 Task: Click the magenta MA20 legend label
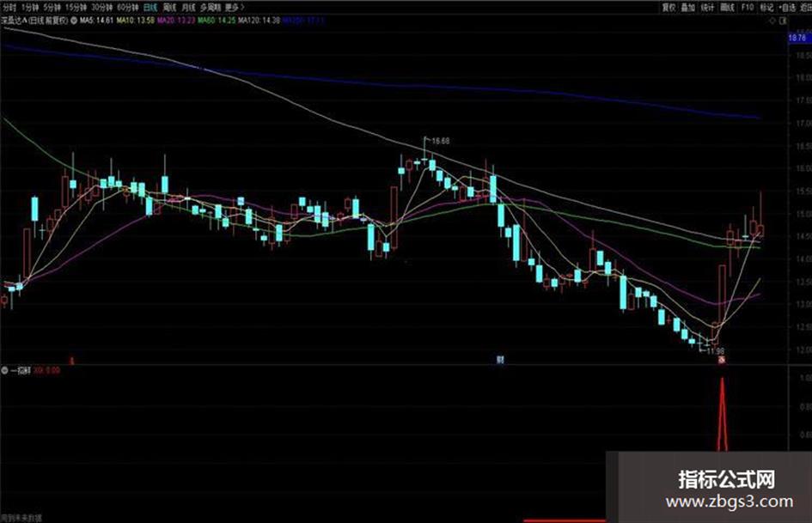[176, 21]
